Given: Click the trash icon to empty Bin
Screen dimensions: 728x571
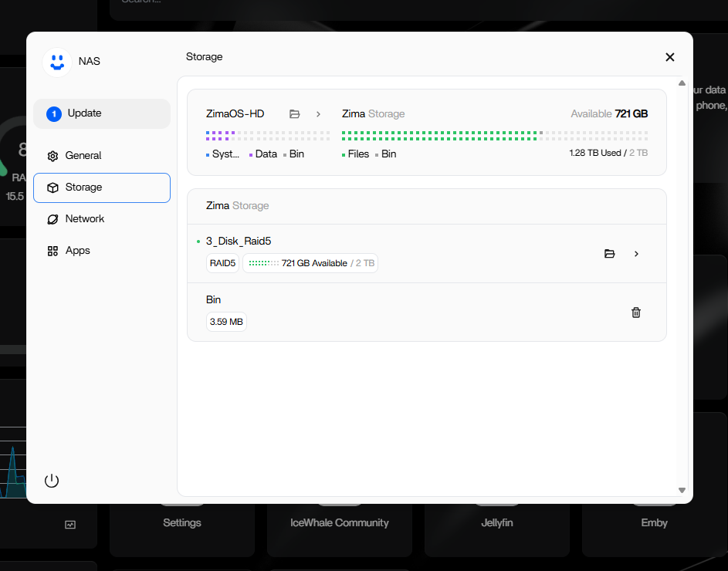Looking at the screenshot, I should pyautogui.click(x=636, y=313).
